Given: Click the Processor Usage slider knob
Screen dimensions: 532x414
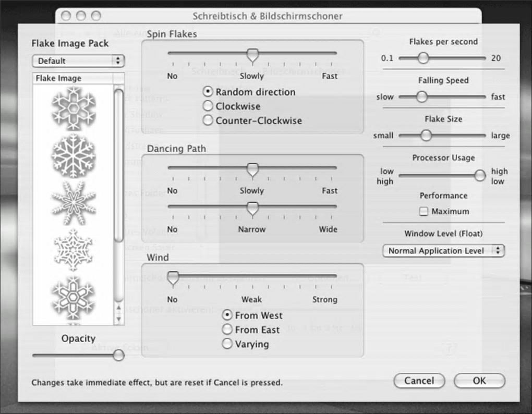Looking at the screenshot, I should tap(480, 175).
